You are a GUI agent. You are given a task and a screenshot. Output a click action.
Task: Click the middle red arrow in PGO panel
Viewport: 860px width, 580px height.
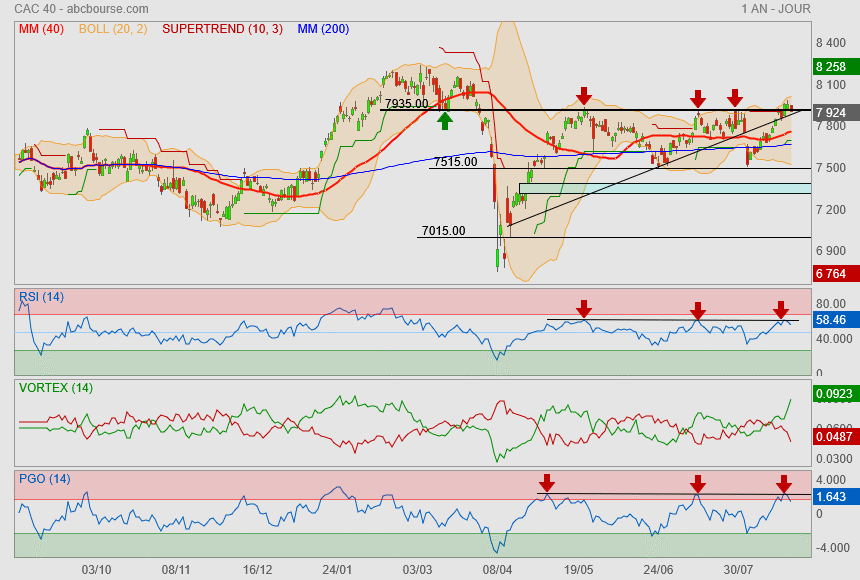click(698, 484)
